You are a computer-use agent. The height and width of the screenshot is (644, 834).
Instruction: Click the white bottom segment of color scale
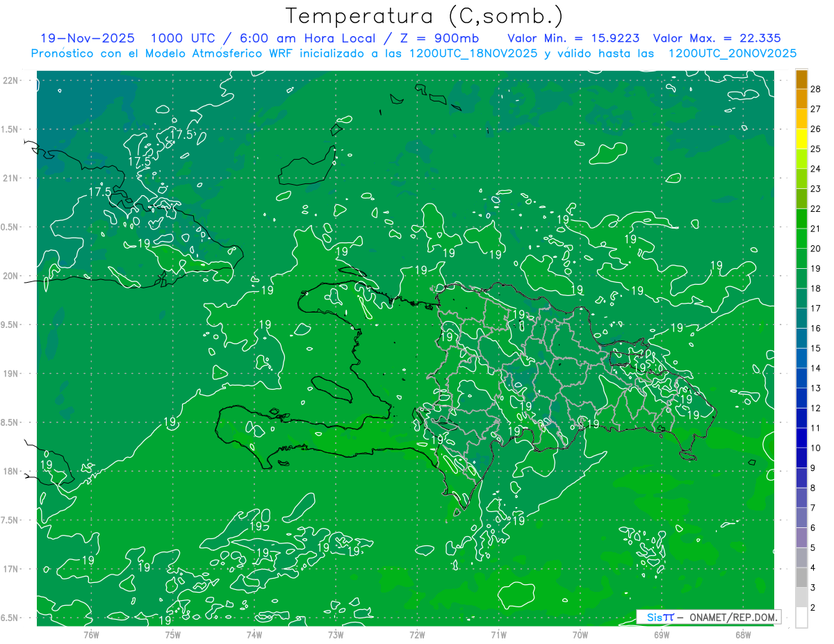(801, 618)
